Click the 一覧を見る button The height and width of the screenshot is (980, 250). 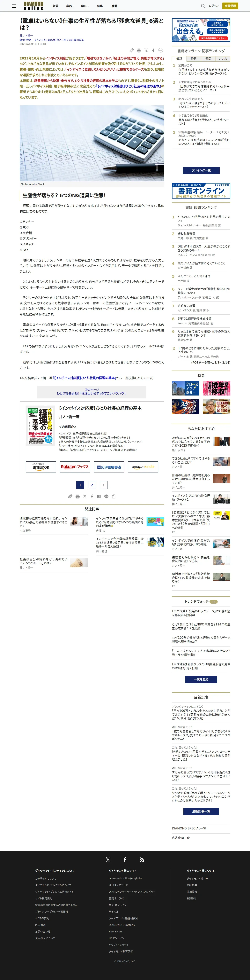[x=201, y=679]
